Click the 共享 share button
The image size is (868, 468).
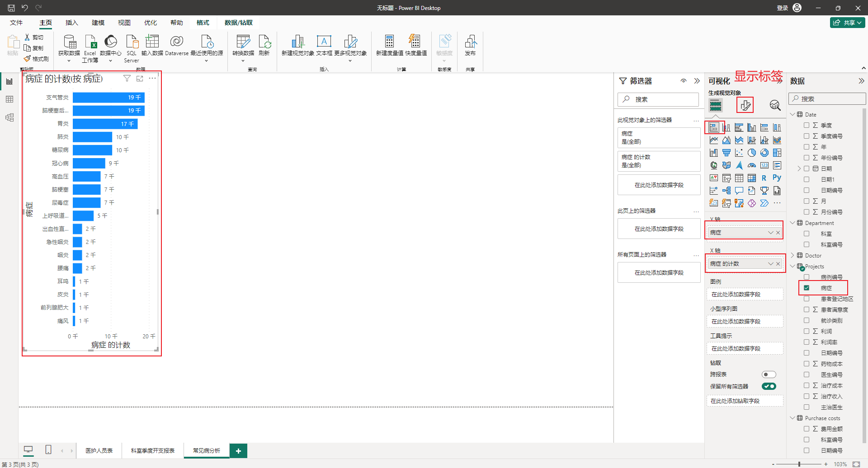pos(847,23)
